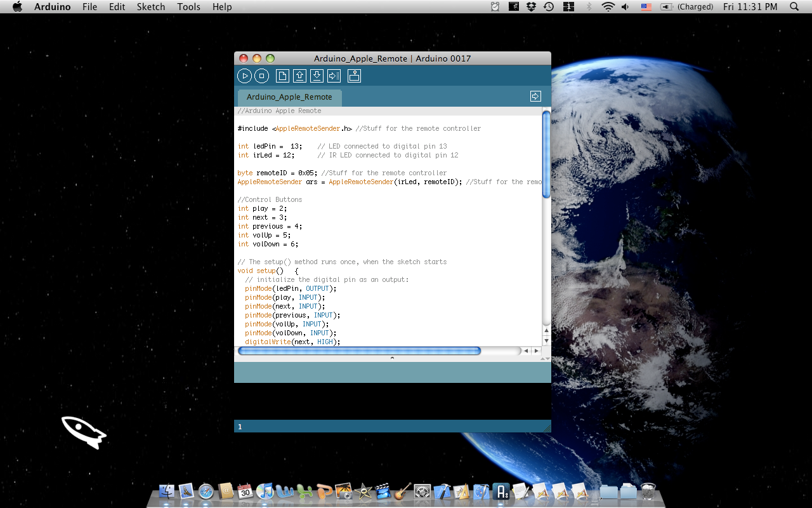Open the Serial Monitor
This screenshot has height=508, width=812.
354,76
